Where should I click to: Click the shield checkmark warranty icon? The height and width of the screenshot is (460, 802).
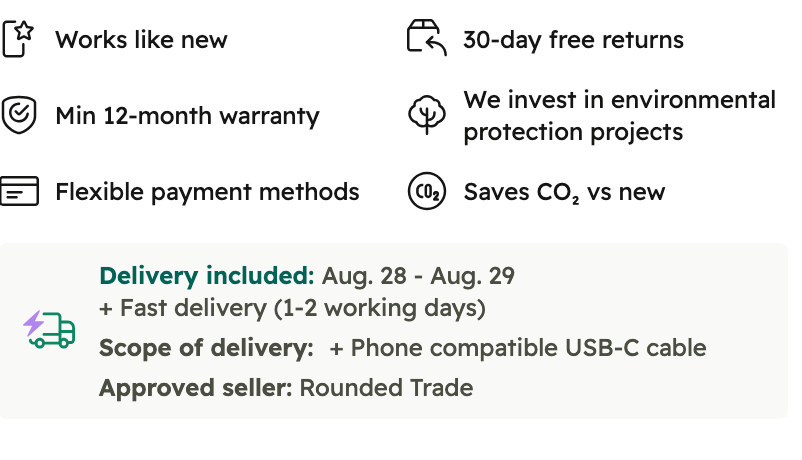coord(19,115)
